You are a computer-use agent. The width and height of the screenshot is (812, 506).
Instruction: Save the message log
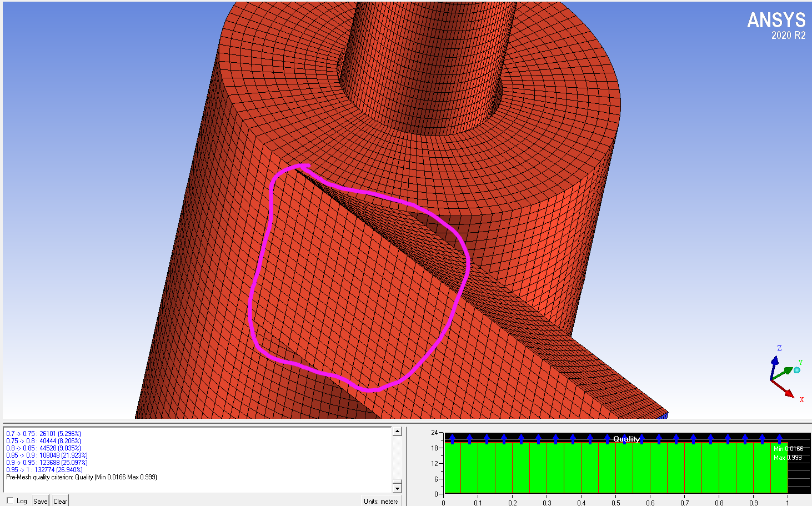[40, 500]
